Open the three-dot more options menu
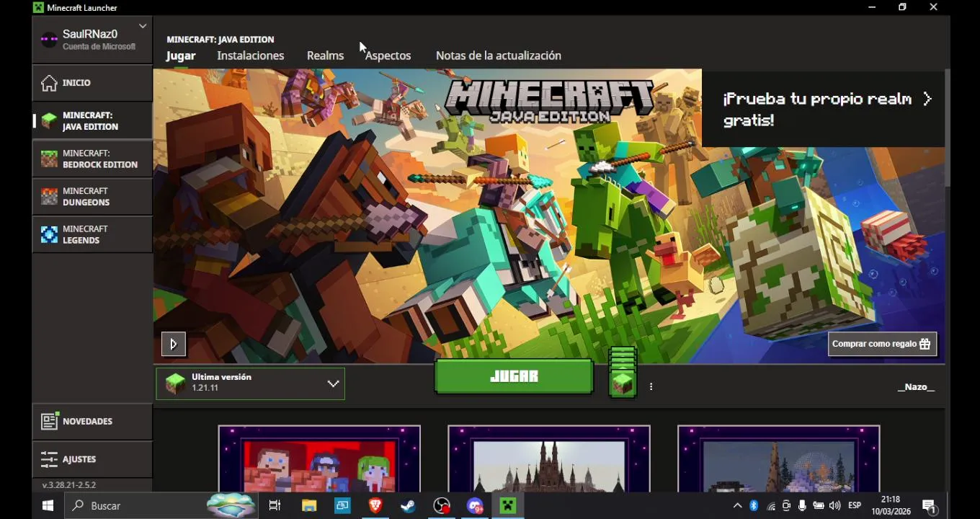Image resolution: width=980 pixels, height=519 pixels. 651,386
